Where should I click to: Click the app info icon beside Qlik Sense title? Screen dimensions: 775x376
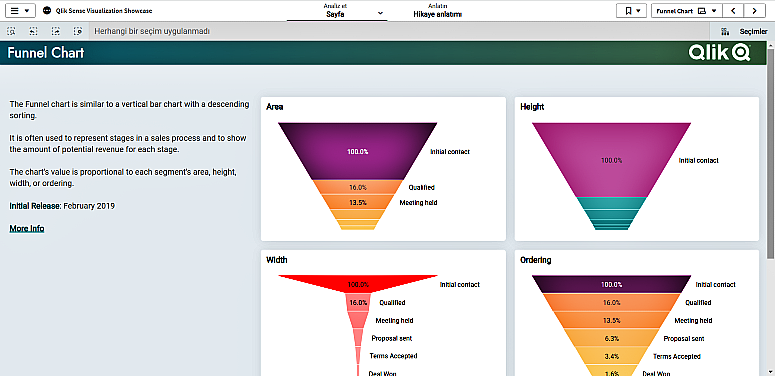[x=47, y=10]
